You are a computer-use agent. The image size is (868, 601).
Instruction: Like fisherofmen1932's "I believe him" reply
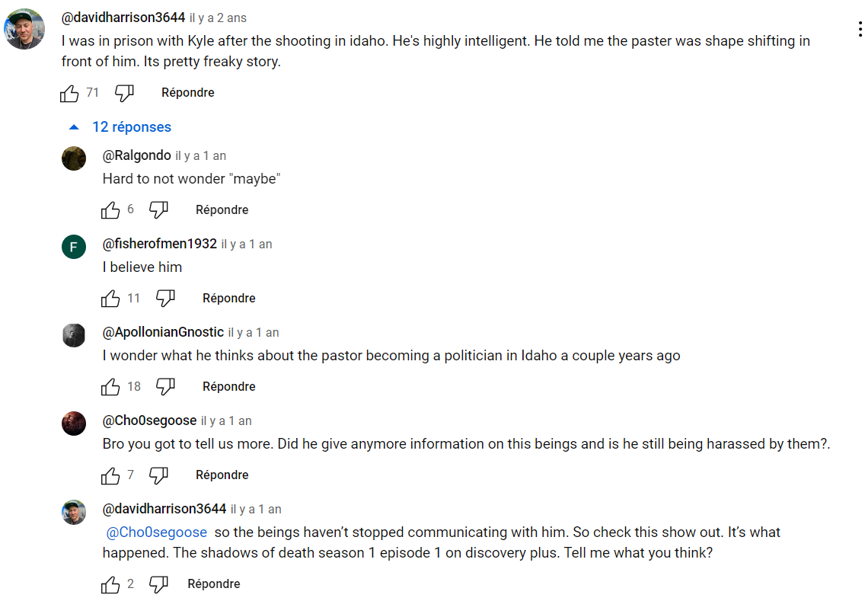click(x=110, y=299)
